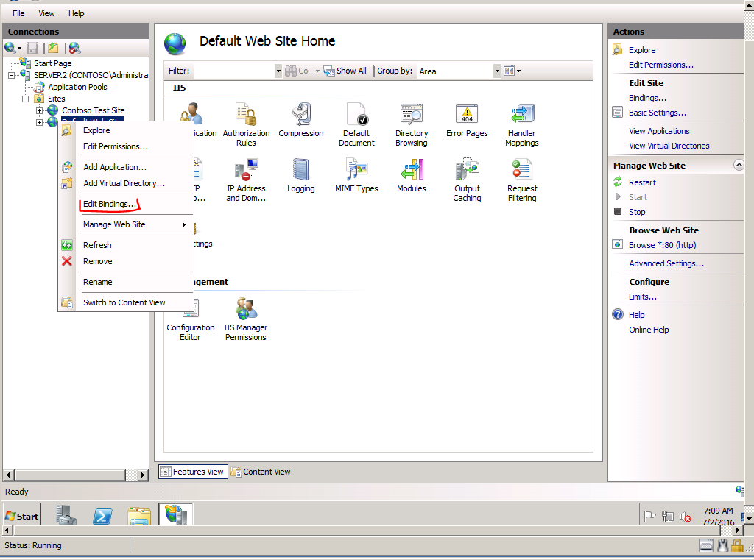Image resolution: width=754 pixels, height=560 pixels.
Task: Open Server Manager from the taskbar
Action: click(x=66, y=515)
